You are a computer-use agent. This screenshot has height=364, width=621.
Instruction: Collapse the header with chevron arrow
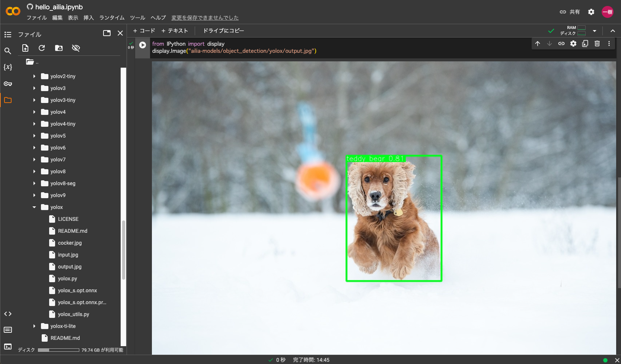(x=613, y=31)
